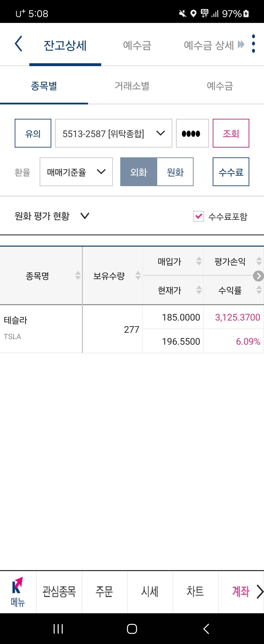This screenshot has height=644, width=264.
Task: Switch to the 거래소별 tab
Action: tap(132, 86)
